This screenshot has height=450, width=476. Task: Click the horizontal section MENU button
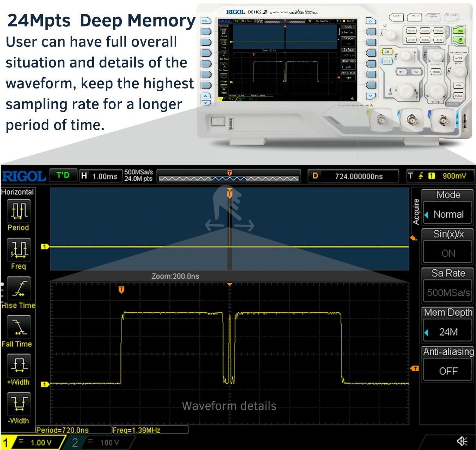click(x=436, y=72)
